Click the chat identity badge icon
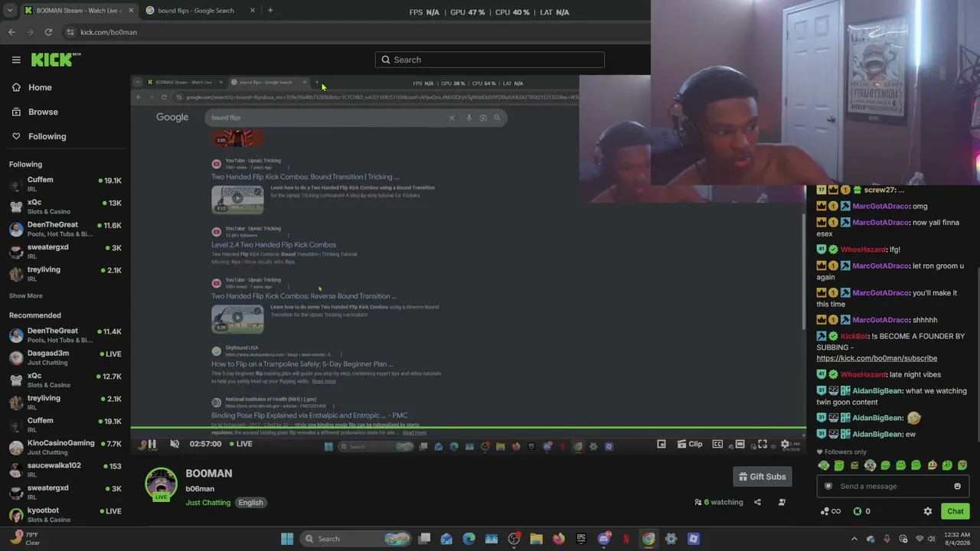 pyautogui.click(x=828, y=486)
